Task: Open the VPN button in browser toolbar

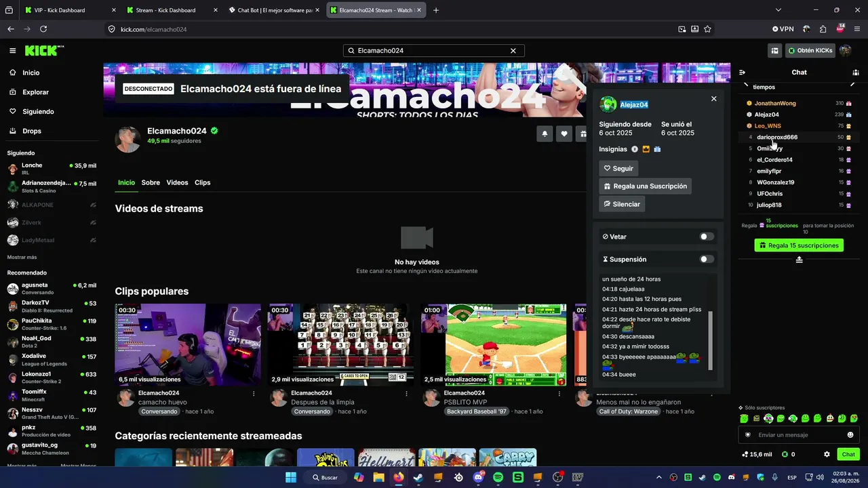Action: point(783,29)
